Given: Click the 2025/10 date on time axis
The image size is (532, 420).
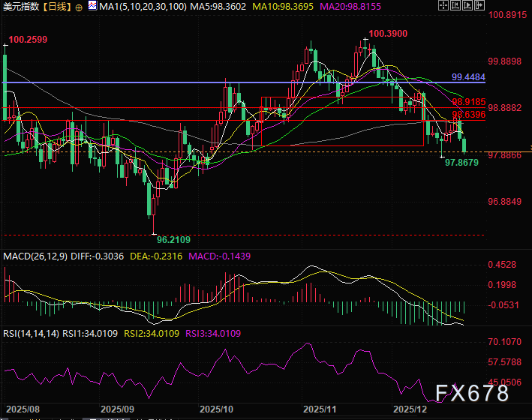Looking at the screenshot, I should point(218,410).
